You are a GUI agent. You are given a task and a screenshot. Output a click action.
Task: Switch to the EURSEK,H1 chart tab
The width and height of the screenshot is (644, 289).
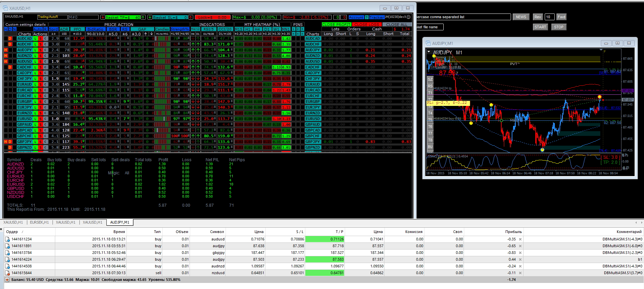[39, 223]
